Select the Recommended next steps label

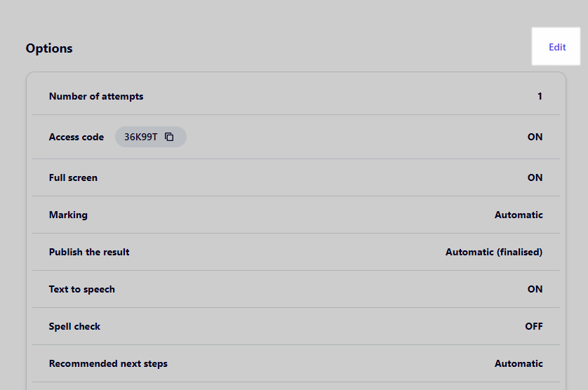[108, 363]
